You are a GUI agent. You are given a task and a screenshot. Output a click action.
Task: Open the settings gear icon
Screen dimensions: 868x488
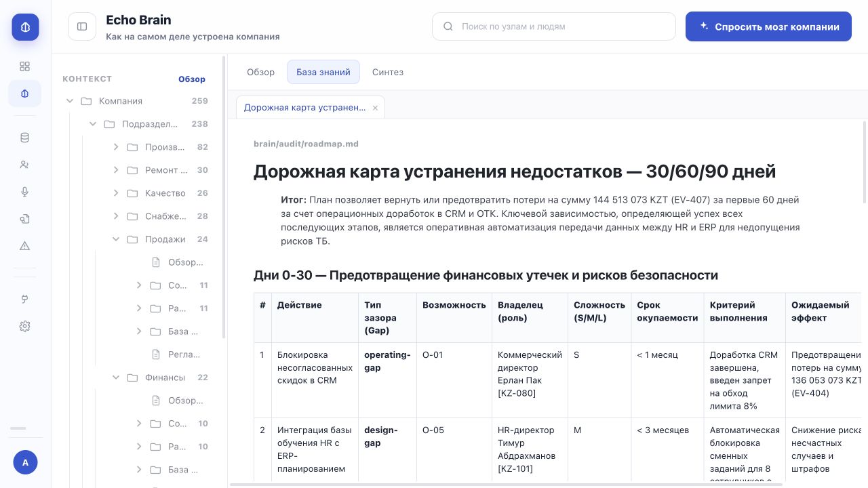[25, 326]
